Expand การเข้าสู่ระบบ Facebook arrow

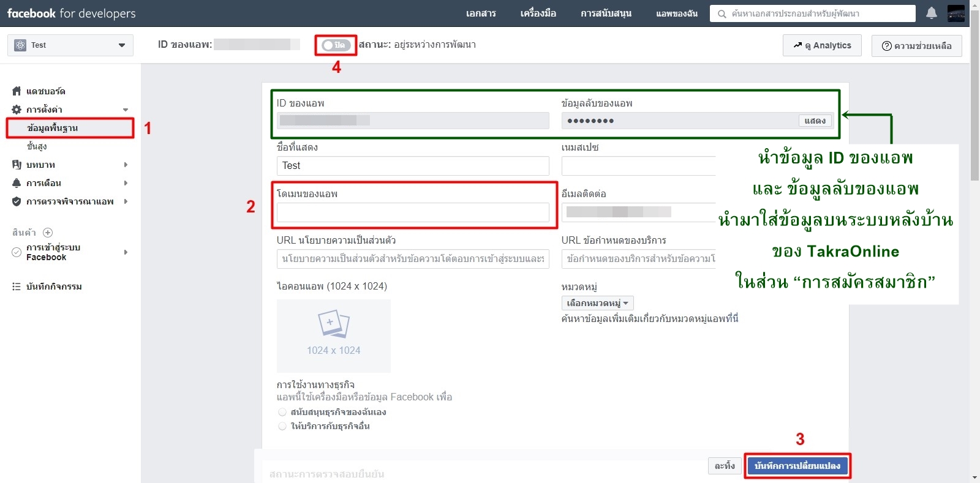point(126,252)
